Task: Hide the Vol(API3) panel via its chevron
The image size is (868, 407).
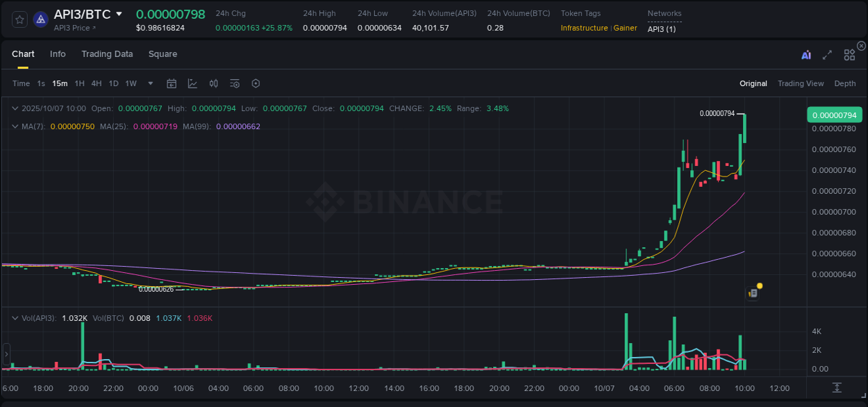Action: click(15, 317)
